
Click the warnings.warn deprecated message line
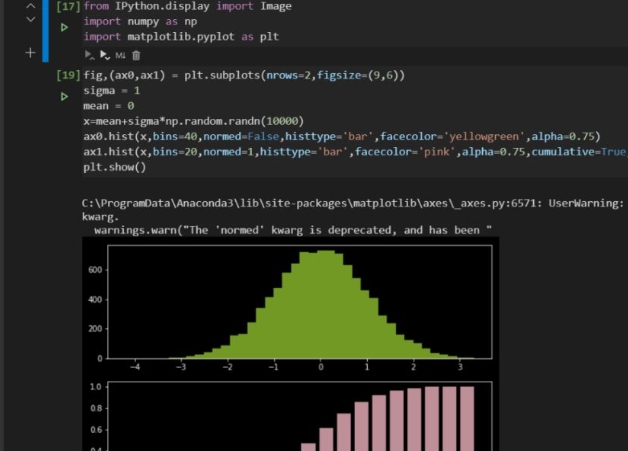(x=293, y=230)
